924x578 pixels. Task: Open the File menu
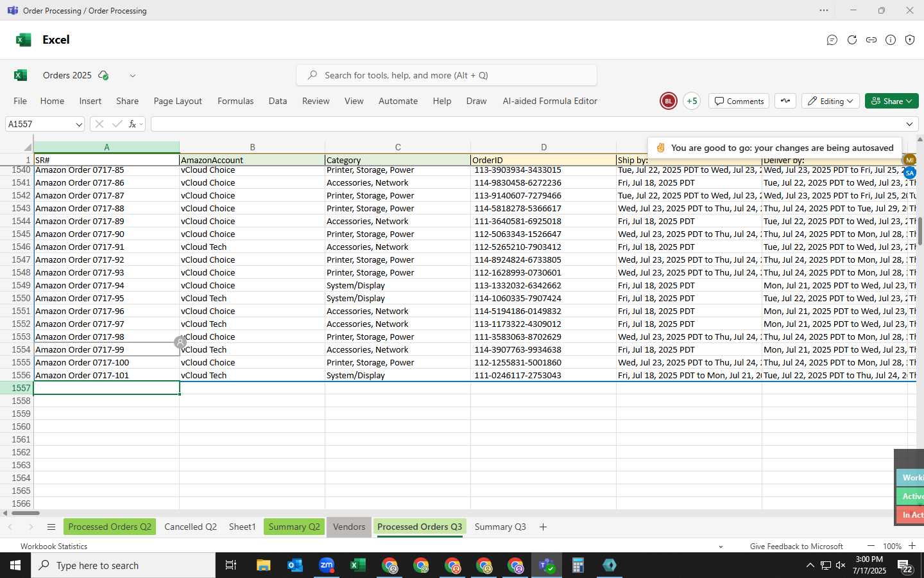click(x=21, y=101)
